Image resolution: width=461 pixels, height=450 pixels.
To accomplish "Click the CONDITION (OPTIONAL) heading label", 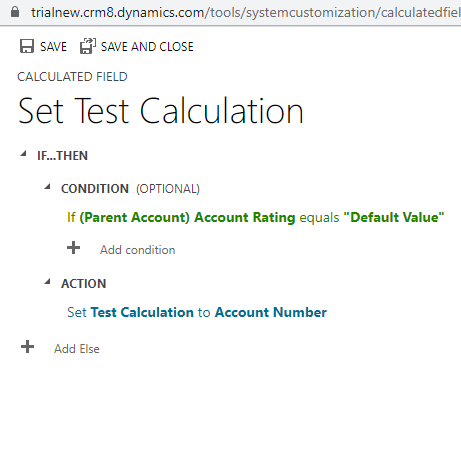I will tap(130, 189).
